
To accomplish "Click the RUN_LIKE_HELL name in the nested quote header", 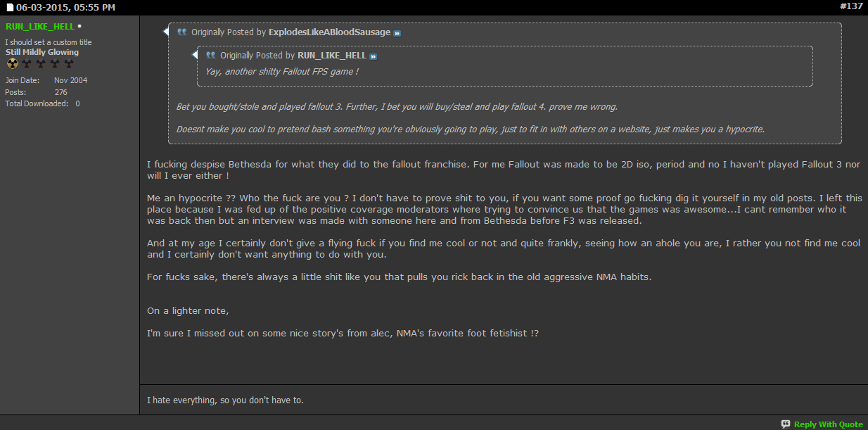I will pyautogui.click(x=331, y=56).
